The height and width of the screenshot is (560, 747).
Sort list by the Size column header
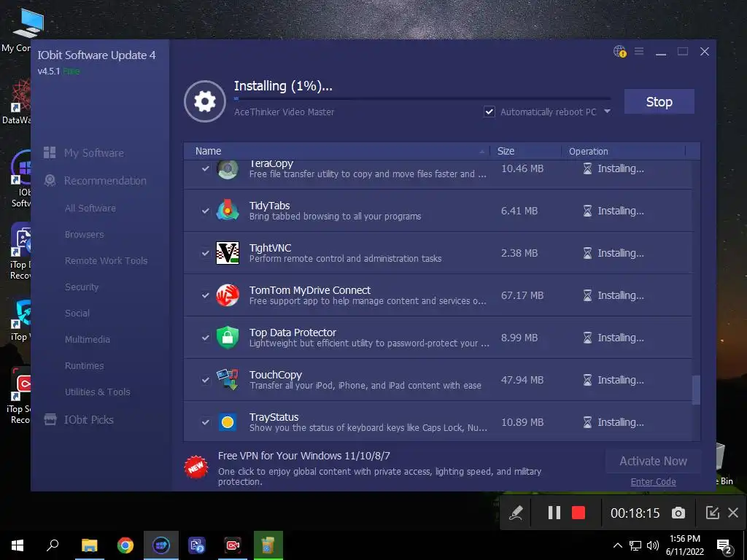point(525,151)
